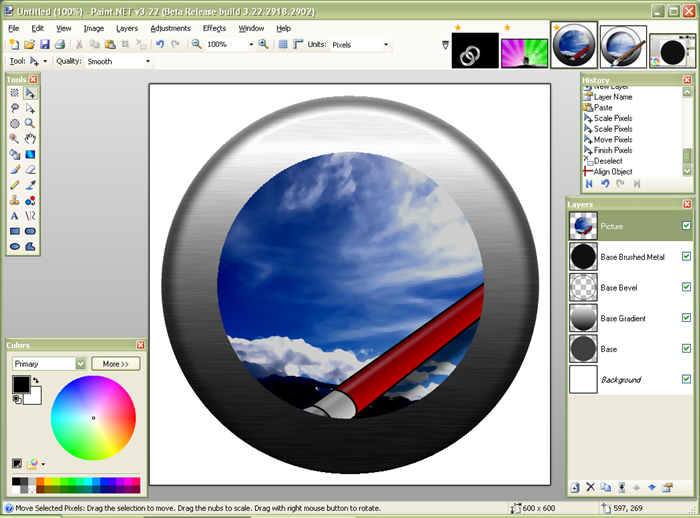Open the Image menu
This screenshot has height=518, width=700.
click(94, 29)
